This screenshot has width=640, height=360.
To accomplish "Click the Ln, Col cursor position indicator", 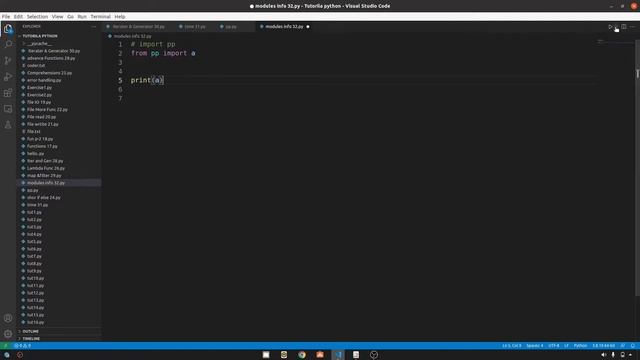I will click(511, 346).
